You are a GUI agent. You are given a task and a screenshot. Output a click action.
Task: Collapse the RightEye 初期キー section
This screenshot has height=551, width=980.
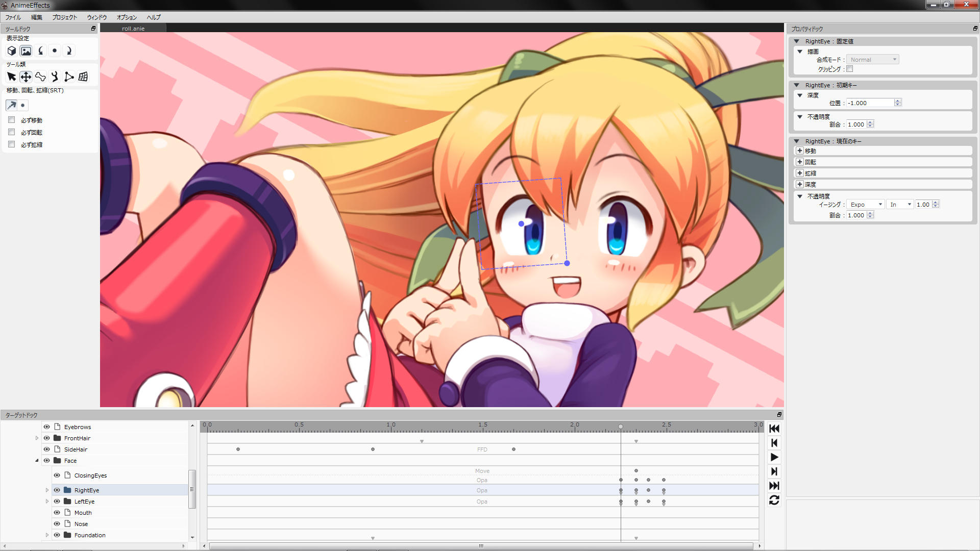(x=796, y=85)
